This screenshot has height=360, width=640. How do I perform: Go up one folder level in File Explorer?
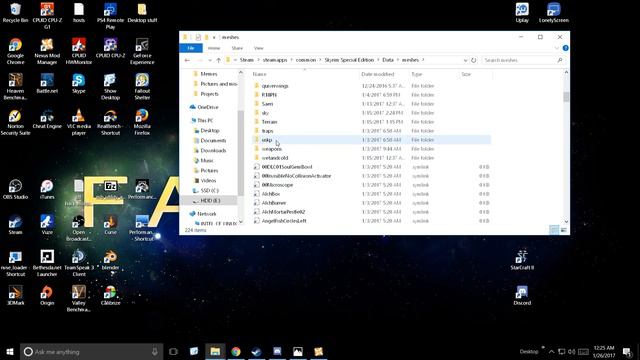218,60
